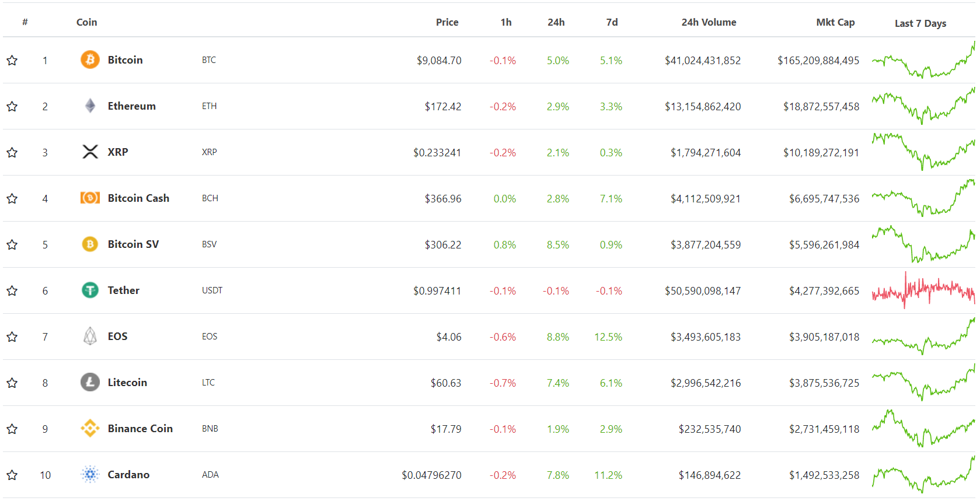This screenshot has width=980, height=501.
Task: Sort by the 7d change header
Action: (612, 22)
